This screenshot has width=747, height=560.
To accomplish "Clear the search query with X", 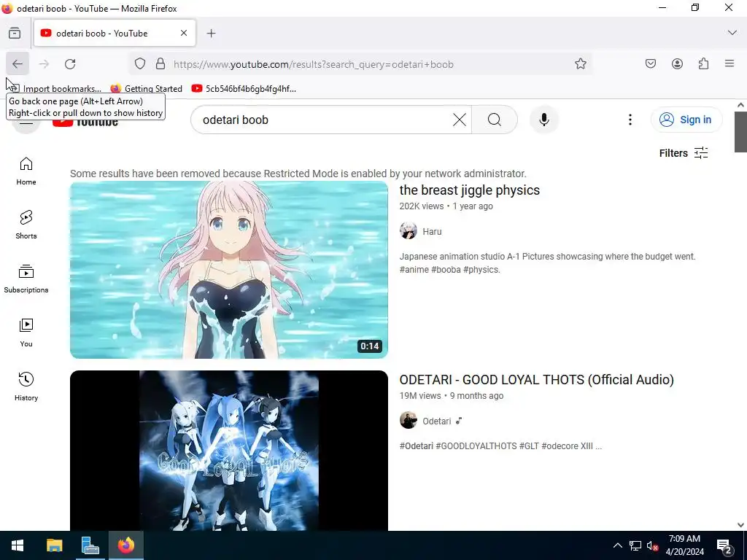I will [x=460, y=120].
